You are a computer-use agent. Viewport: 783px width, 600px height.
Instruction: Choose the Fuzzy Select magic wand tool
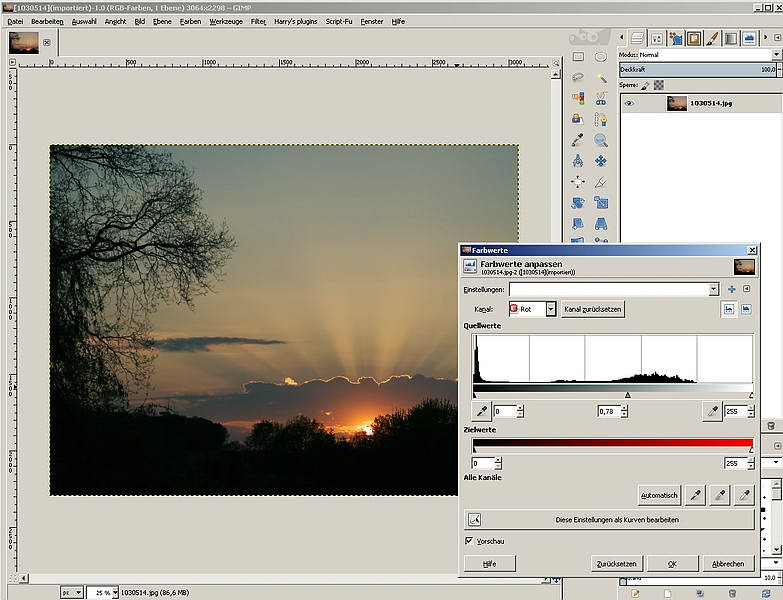[601, 77]
